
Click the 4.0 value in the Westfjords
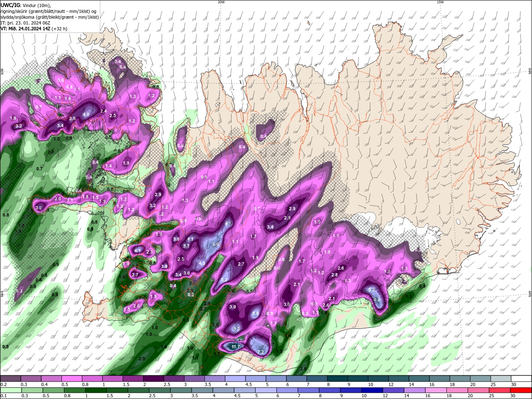pyautogui.click(x=86, y=114)
